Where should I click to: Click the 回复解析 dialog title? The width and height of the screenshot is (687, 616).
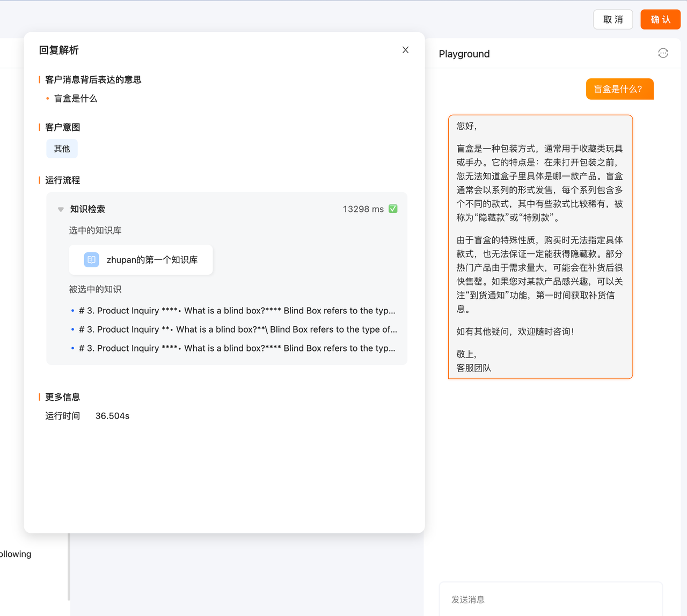(x=59, y=50)
